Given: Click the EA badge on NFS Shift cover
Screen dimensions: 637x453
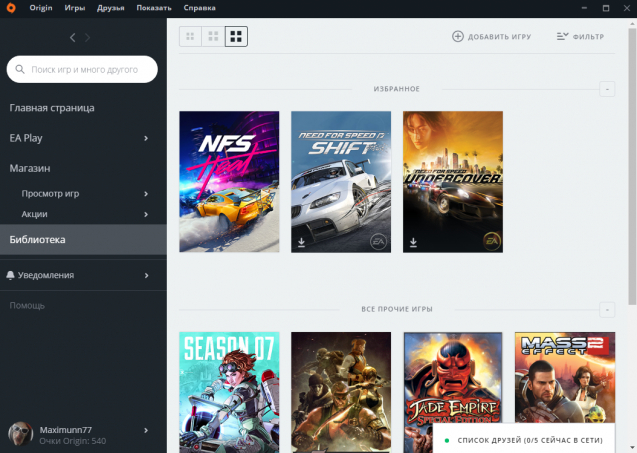Looking at the screenshot, I should click(378, 242).
